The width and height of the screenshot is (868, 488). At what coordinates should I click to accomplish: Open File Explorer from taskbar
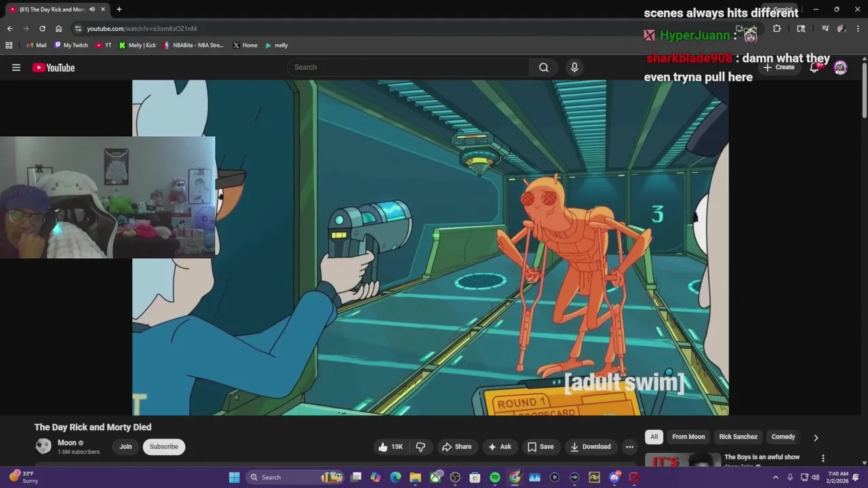coord(415,477)
